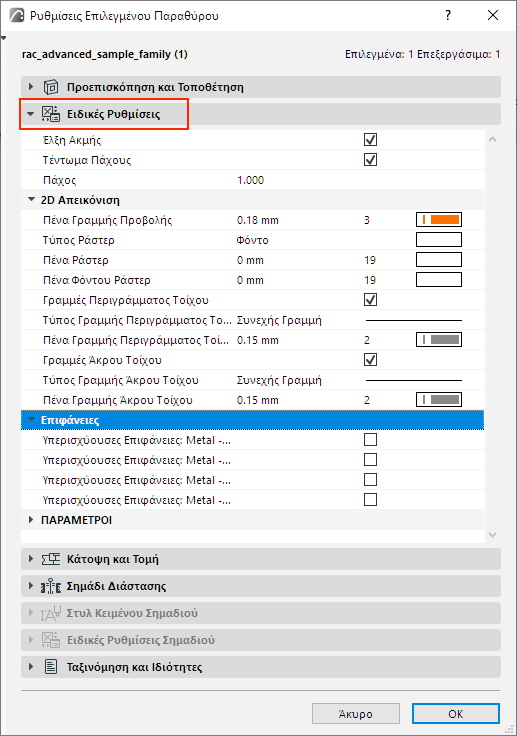Click the Φόντο raster type value
This screenshot has width=517, height=736.
coord(253,240)
